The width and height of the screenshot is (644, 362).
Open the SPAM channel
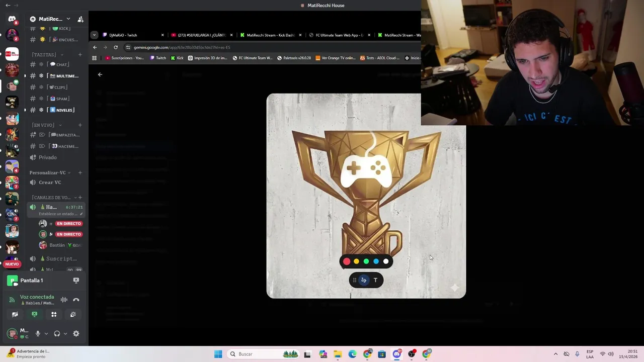click(55, 99)
